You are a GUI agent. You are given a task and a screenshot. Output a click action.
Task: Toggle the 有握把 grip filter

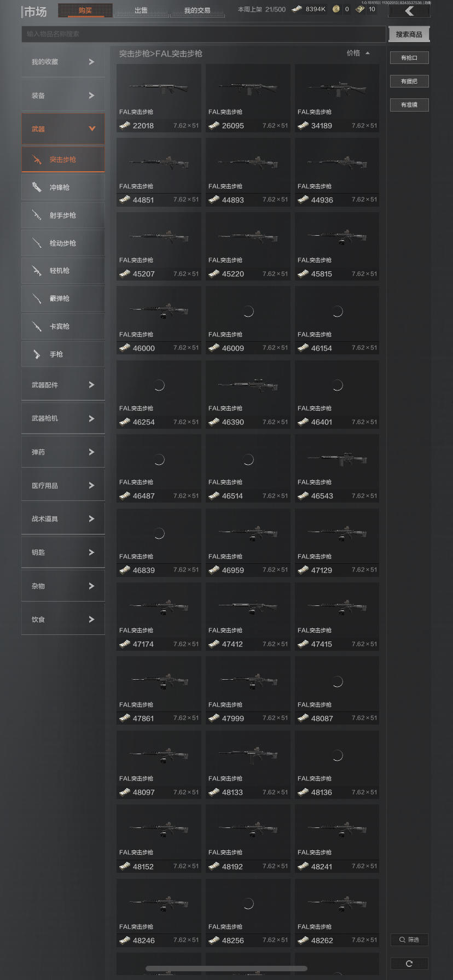(x=409, y=81)
